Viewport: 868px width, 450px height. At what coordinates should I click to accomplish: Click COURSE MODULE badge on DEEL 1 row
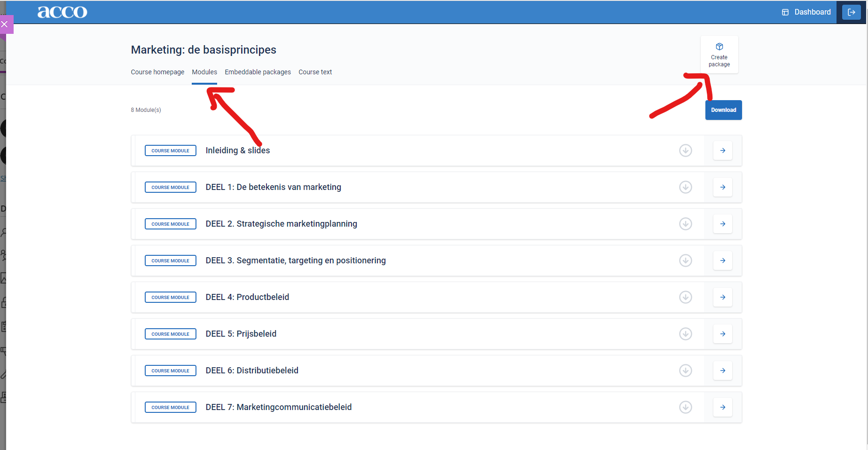[x=170, y=187]
